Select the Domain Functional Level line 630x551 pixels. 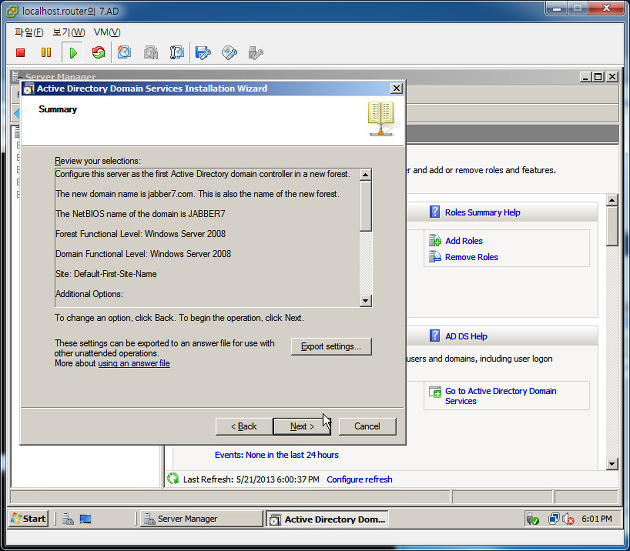143,254
